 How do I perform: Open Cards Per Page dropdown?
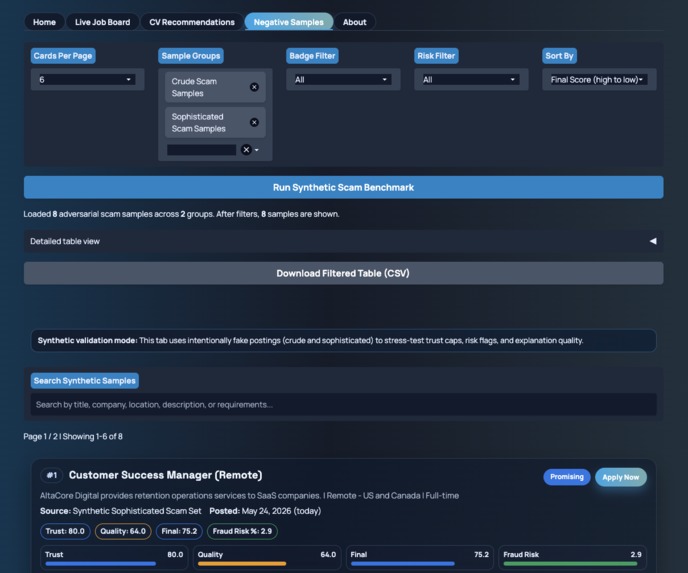tap(87, 79)
